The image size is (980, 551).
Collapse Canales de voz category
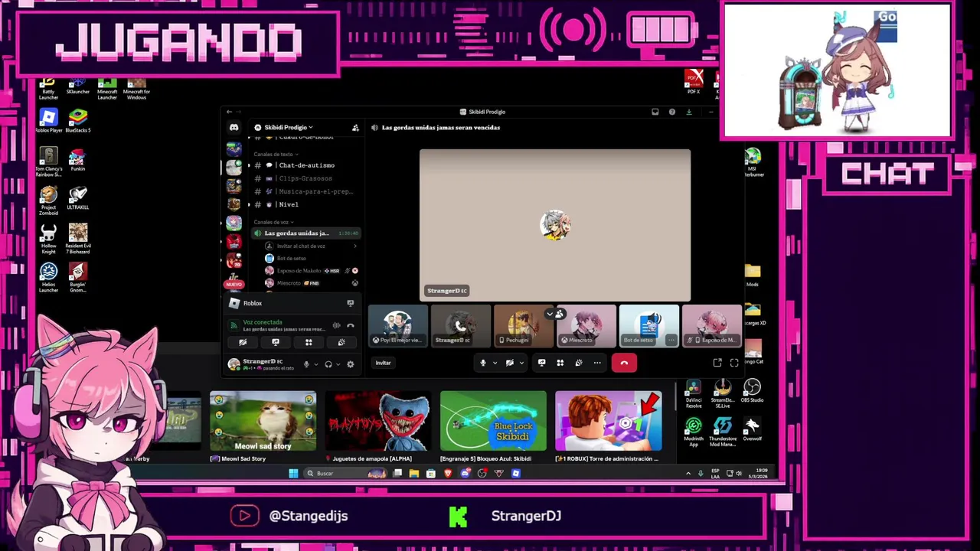coord(273,222)
